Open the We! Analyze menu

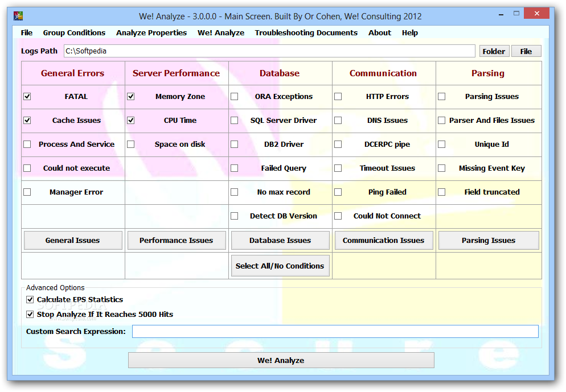coord(221,33)
